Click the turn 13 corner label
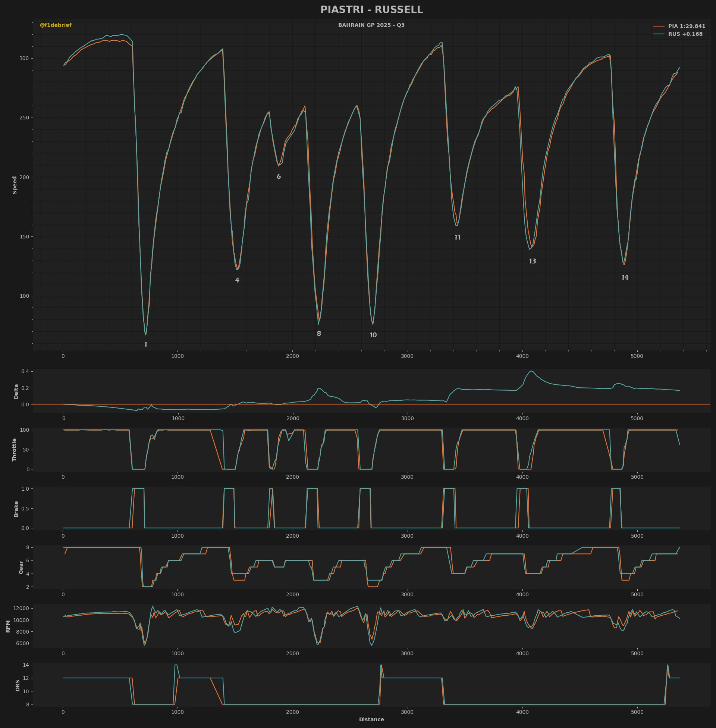The image size is (716, 728). [533, 262]
